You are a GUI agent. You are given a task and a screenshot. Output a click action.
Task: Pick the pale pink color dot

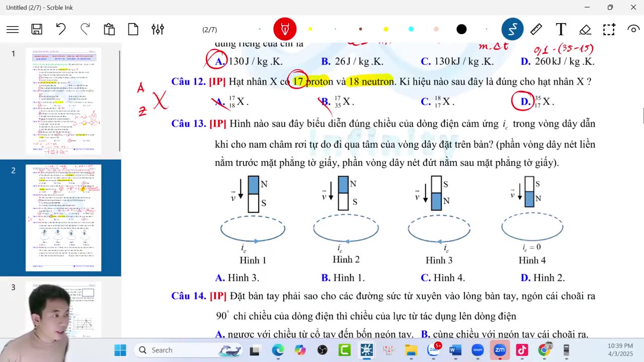(x=436, y=29)
